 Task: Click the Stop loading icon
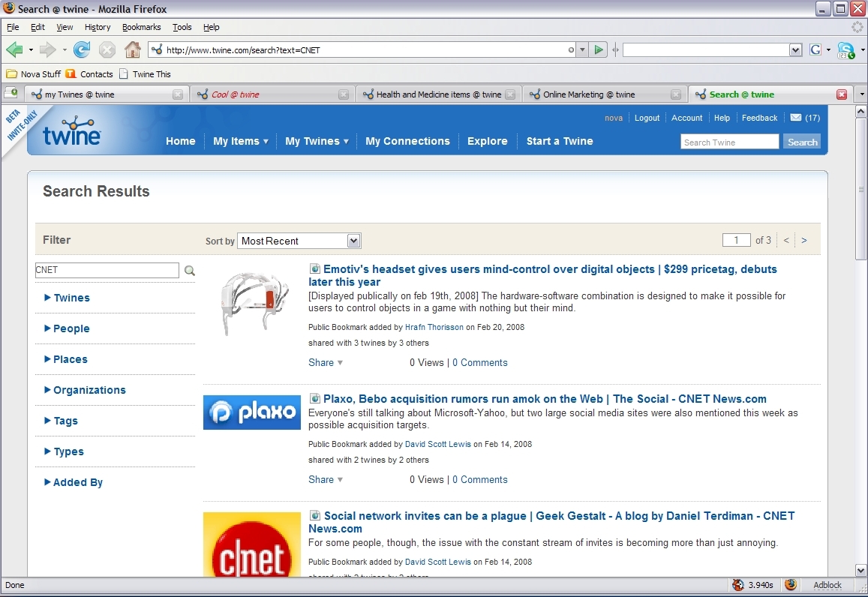tap(107, 49)
